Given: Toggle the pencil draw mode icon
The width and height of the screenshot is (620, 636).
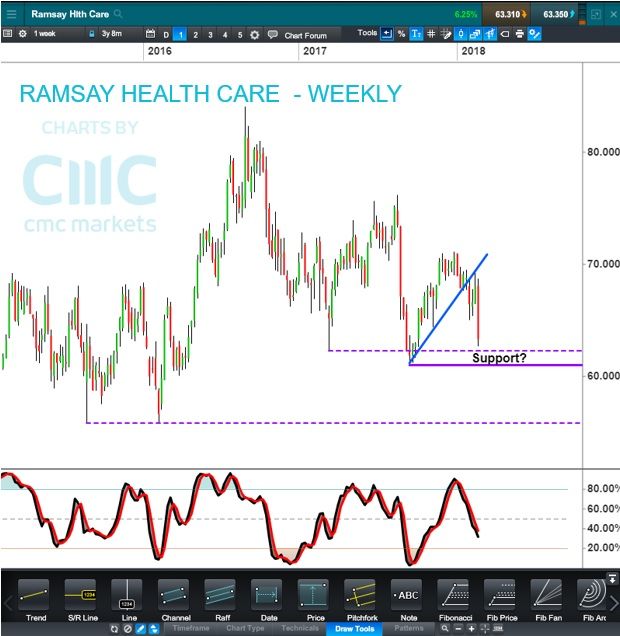Looking at the screenshot, I should click(140, 629).
